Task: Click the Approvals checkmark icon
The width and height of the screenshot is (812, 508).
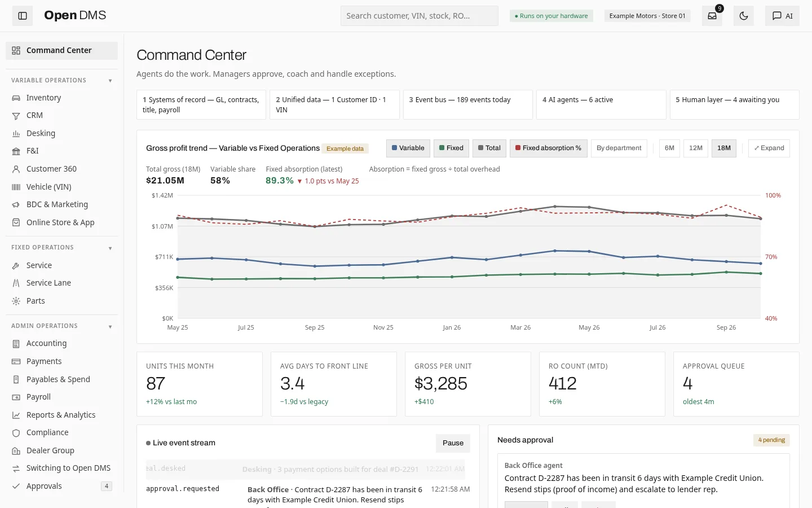Action: (16, 486)
